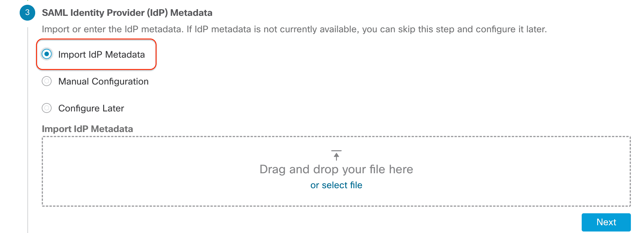Viewport: 644px width, 233px height.
Task: Click the 'Manual Configuration' option label
Action: [103, 82]
